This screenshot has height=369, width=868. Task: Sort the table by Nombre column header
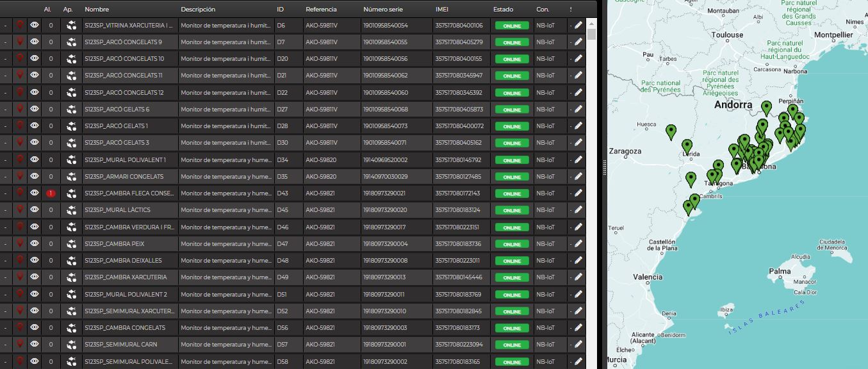tap(97, 10)
